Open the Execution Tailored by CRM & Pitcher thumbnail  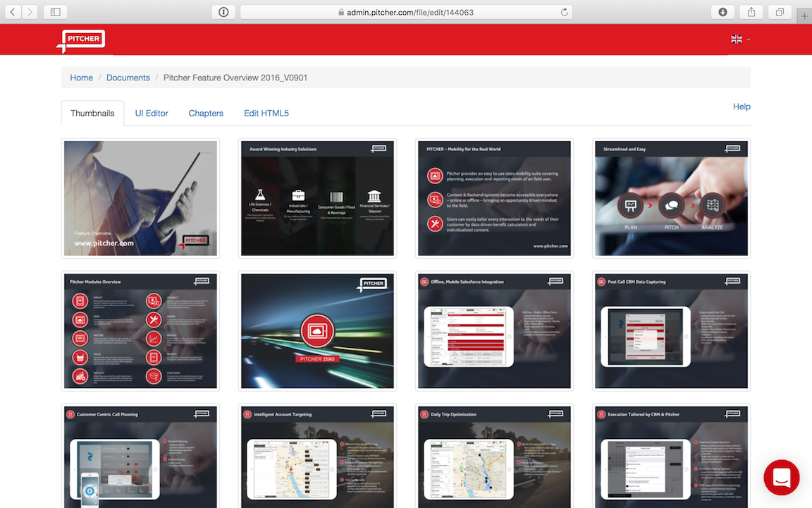click(x=671, y=456)
